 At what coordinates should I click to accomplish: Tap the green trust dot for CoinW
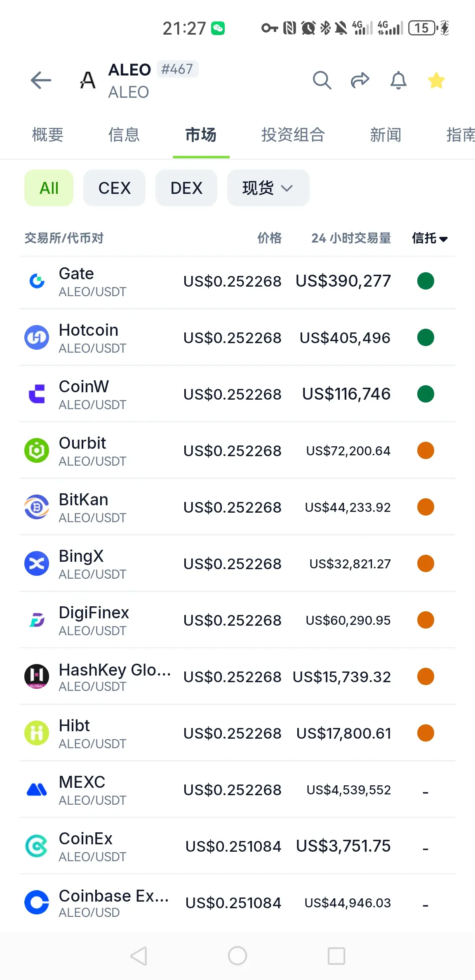pyautogui.click(x=426, y=394)
